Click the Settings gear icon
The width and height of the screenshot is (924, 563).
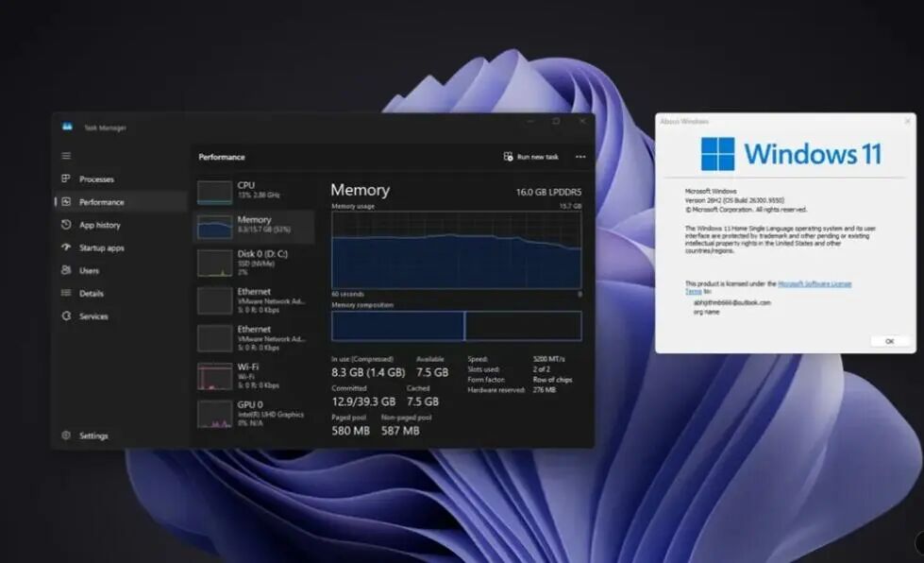click(66, 435)
